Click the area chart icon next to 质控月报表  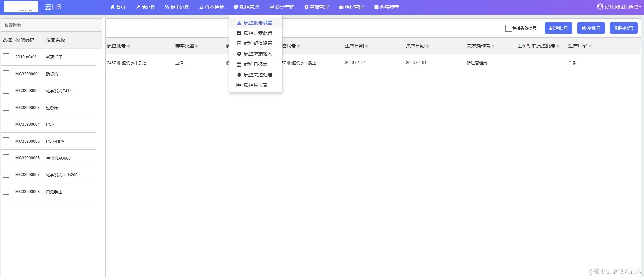tap(239, 85)
